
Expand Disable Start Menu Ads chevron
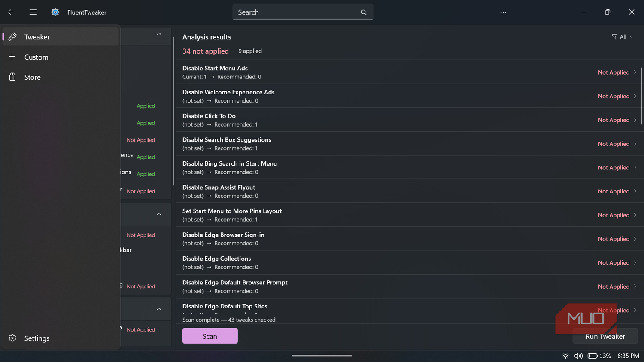pyautogui.click(x=635, y=72)
